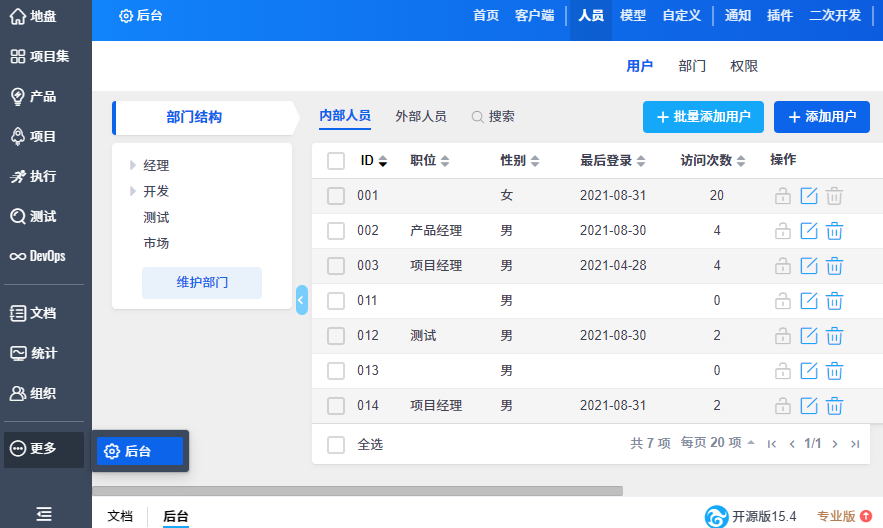Viewport: 883px width, 528px height.
Task: Click the search icon in user list
Action: (x=478, y=117)
